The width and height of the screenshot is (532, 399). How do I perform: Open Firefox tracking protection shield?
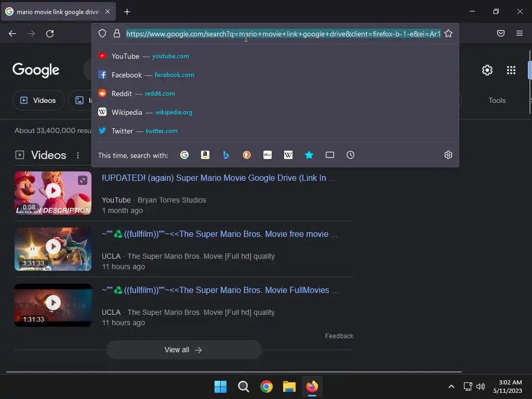102,33
